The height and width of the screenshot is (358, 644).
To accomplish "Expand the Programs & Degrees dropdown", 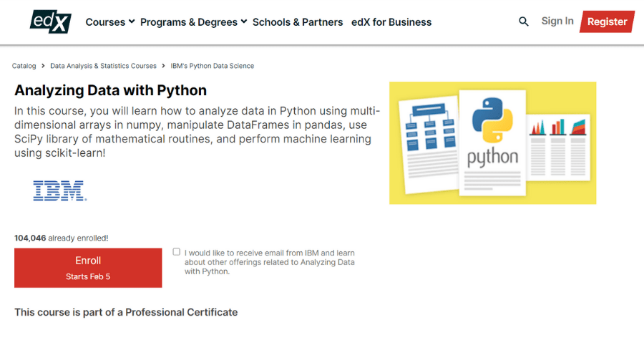I will click(x=193, y=22).
